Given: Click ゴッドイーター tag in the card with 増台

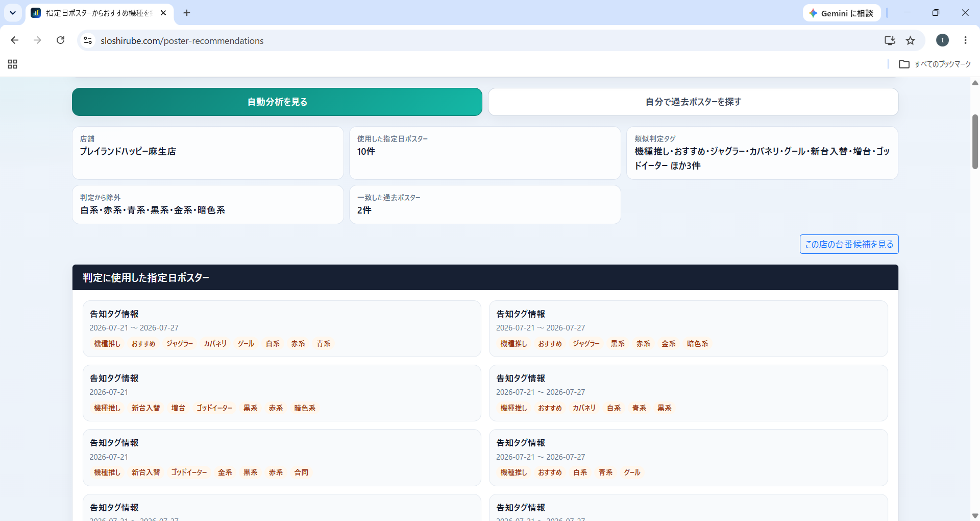Looking at the screenshot, I should pyautogui.click(x=214, y=408).
